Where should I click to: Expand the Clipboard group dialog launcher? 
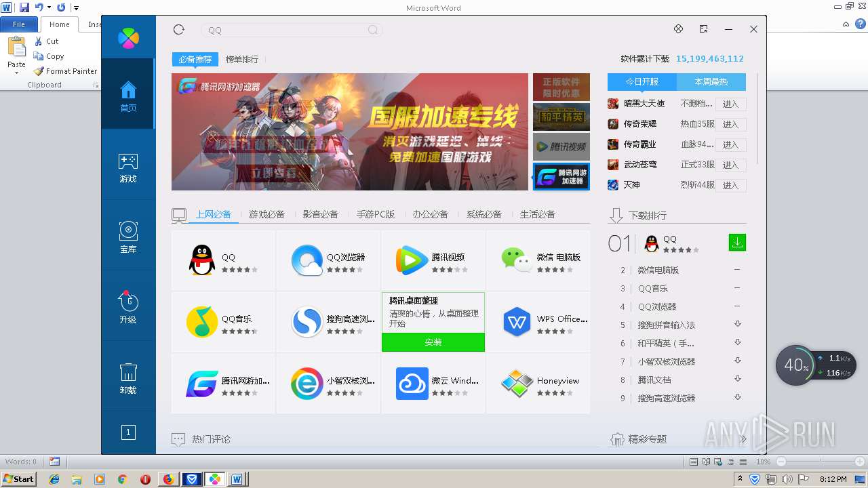96,85
